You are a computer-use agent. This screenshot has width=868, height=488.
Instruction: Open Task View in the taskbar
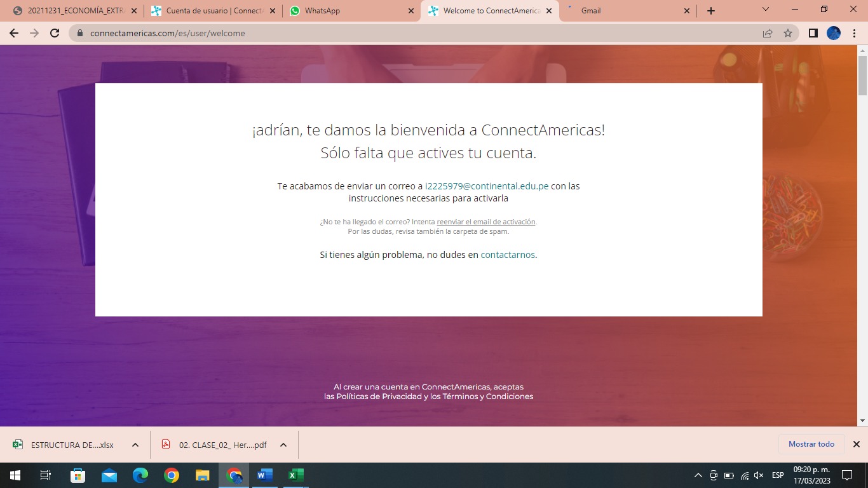click(46, 475)
